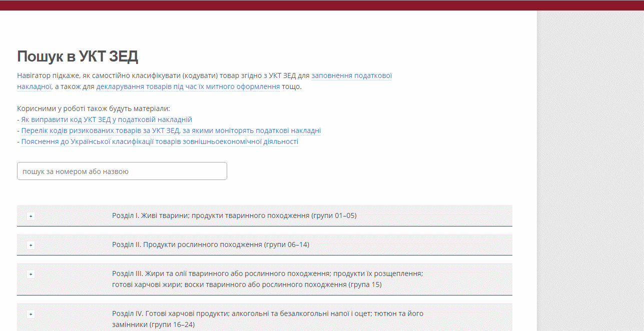Expand Розділ II using its plus icon
644x331 pixels.
point(31,245)
